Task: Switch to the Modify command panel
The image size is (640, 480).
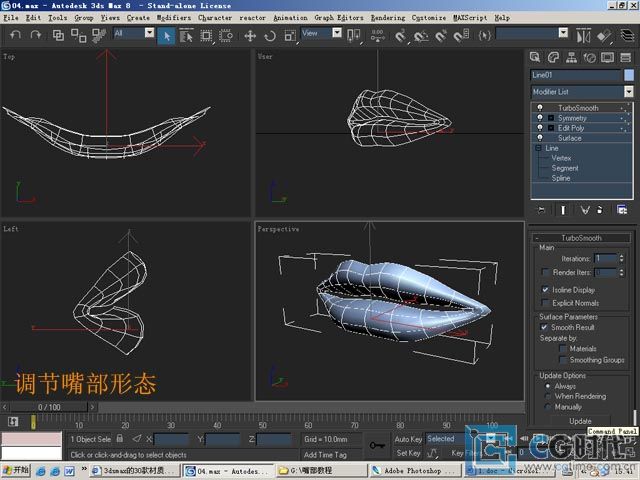Action: [x=553, y=58]
